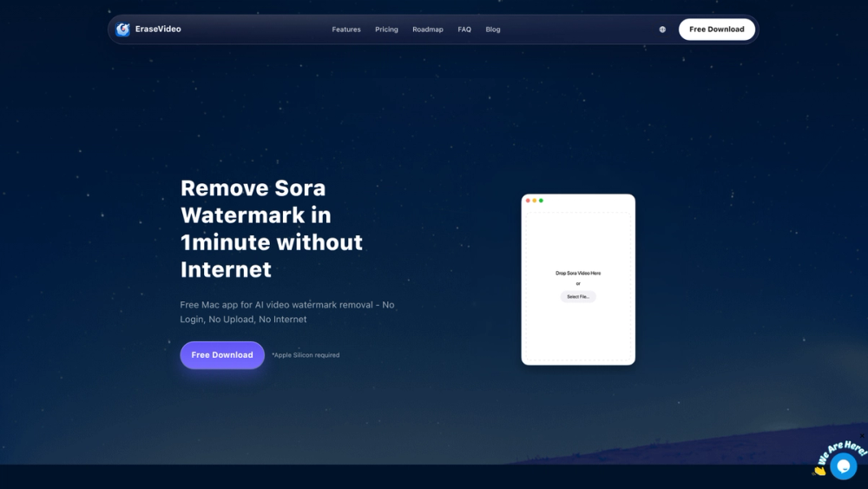This screenshot has width=868, height=489.
Task: Go to Pricing section
Action: [x=386, y=30]
